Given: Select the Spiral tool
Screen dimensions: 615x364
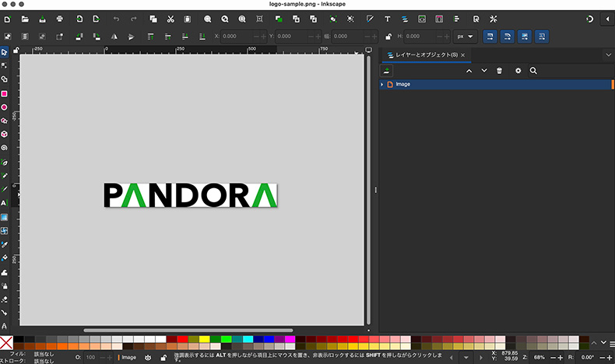Looking at the screenshot, I should [x=5, y=148].
